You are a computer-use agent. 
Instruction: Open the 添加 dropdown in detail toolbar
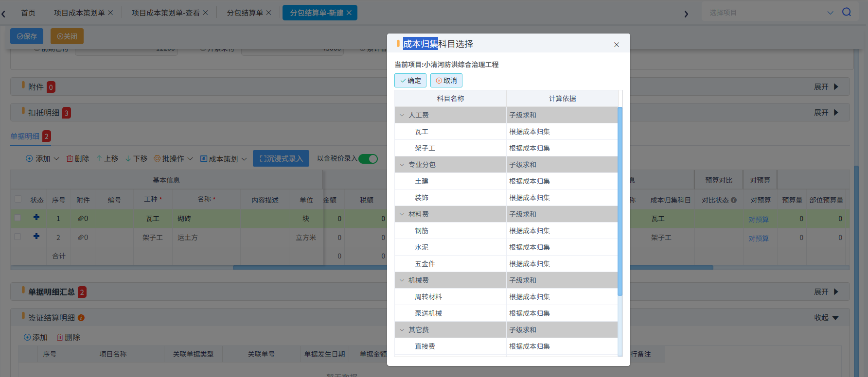coord(42,159)
